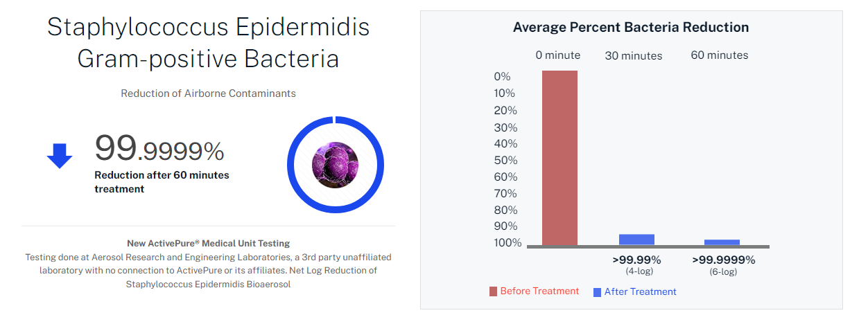This screenshot has height=333, width=868.
Task: Click the purple bacteria image
Action: tap(335, 164)
